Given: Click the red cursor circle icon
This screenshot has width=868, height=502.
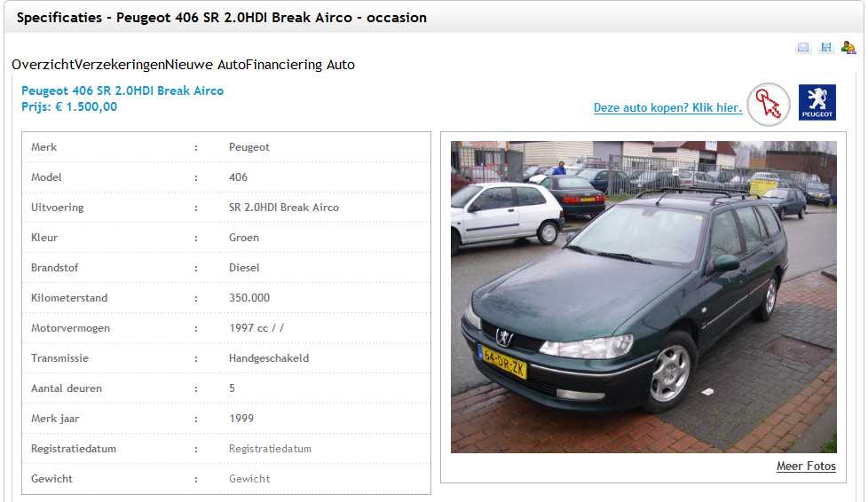Looking at the screenshot, I should (x=769, y=104).
